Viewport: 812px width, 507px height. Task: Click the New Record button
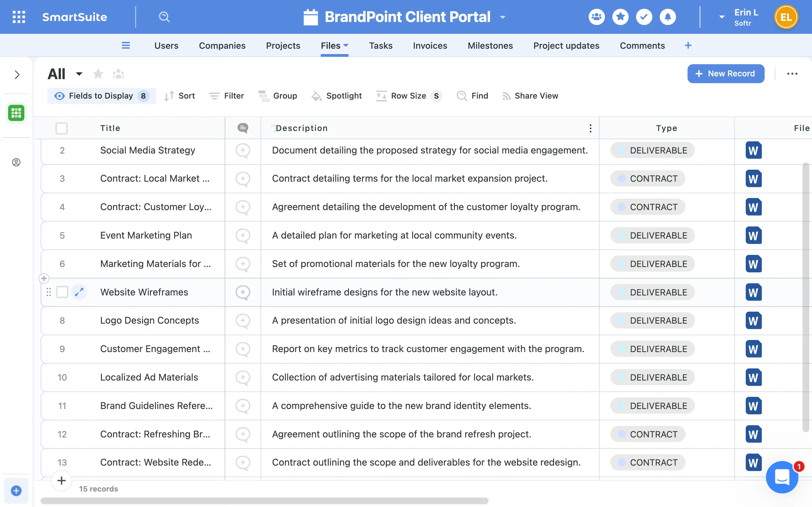[x=725, y=74]
